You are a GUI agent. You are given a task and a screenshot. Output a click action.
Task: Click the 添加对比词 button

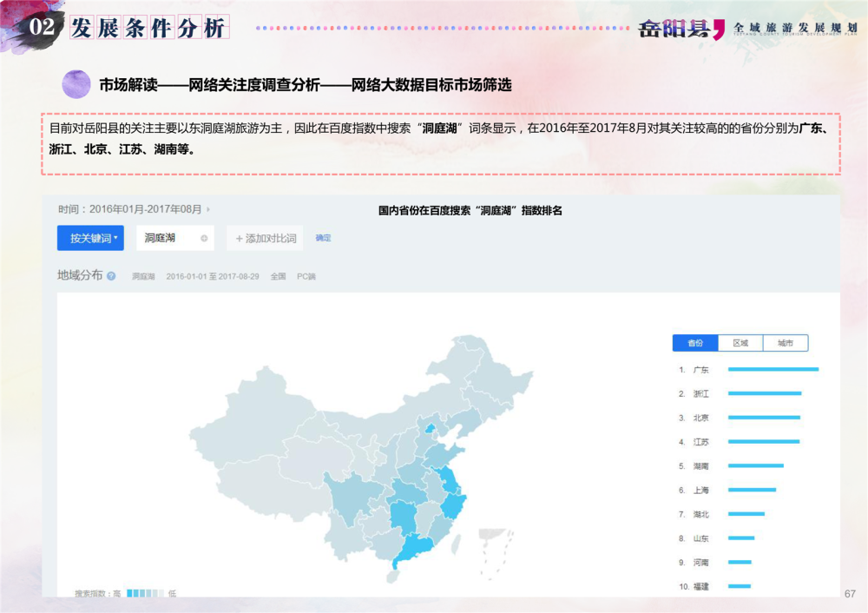tap(266, 238)
